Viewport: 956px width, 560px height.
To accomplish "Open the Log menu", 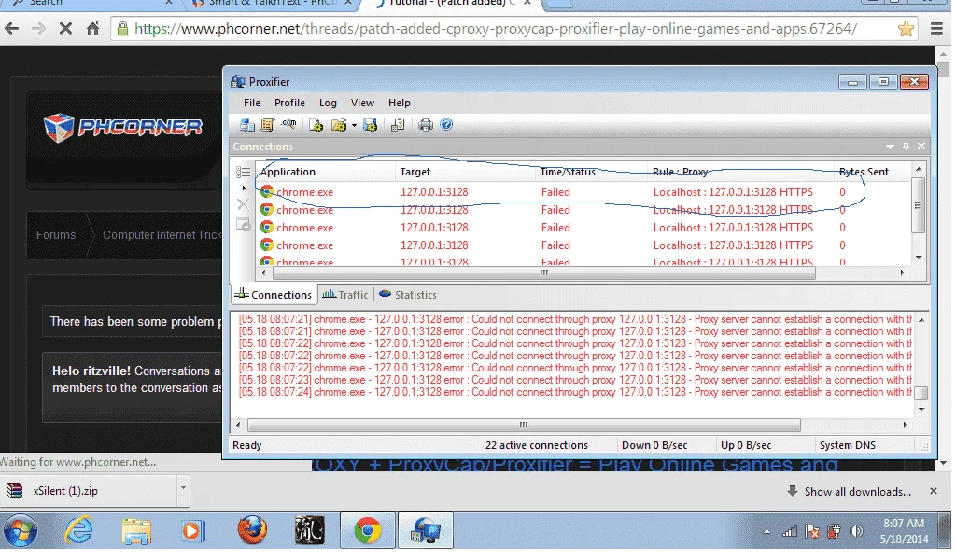I will coord(329,103).
